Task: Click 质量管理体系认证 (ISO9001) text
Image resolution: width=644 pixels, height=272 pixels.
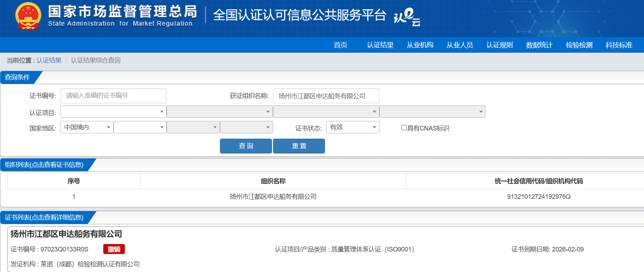Action: (x=373, y=249)
